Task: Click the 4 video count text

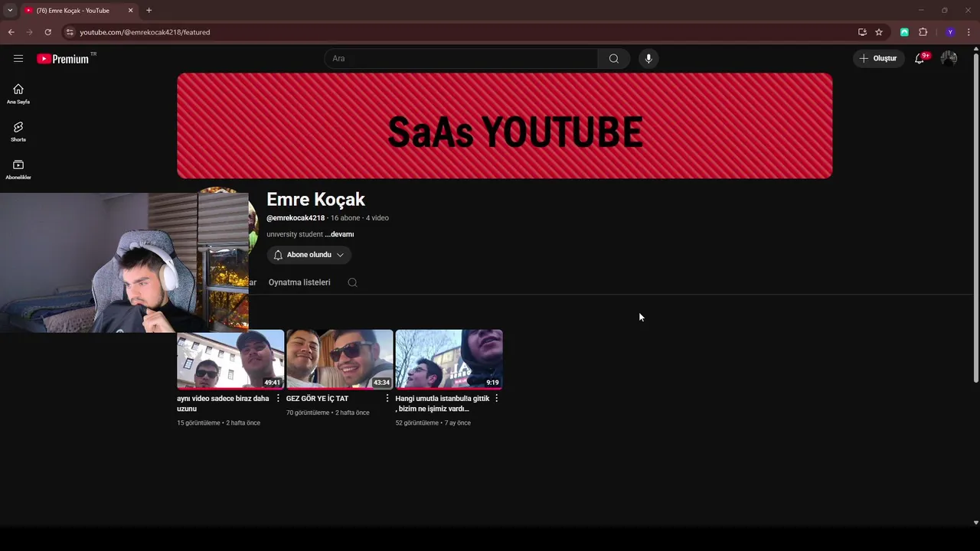Action: (377, 218)
